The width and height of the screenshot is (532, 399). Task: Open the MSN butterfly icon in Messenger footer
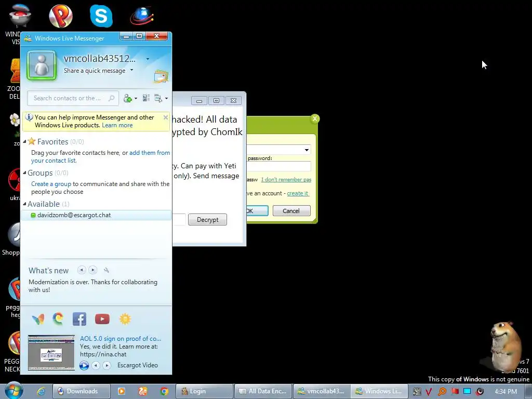(38, 319)
